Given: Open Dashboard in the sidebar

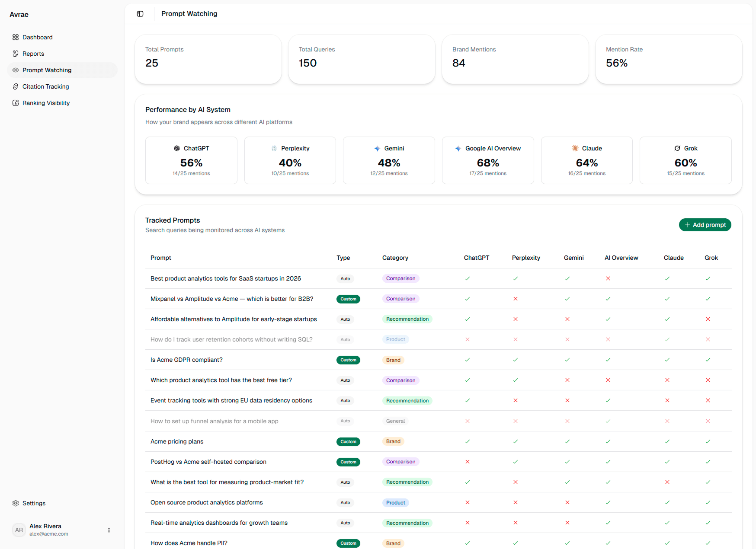Looking at the screenshot, I should 62,37.
